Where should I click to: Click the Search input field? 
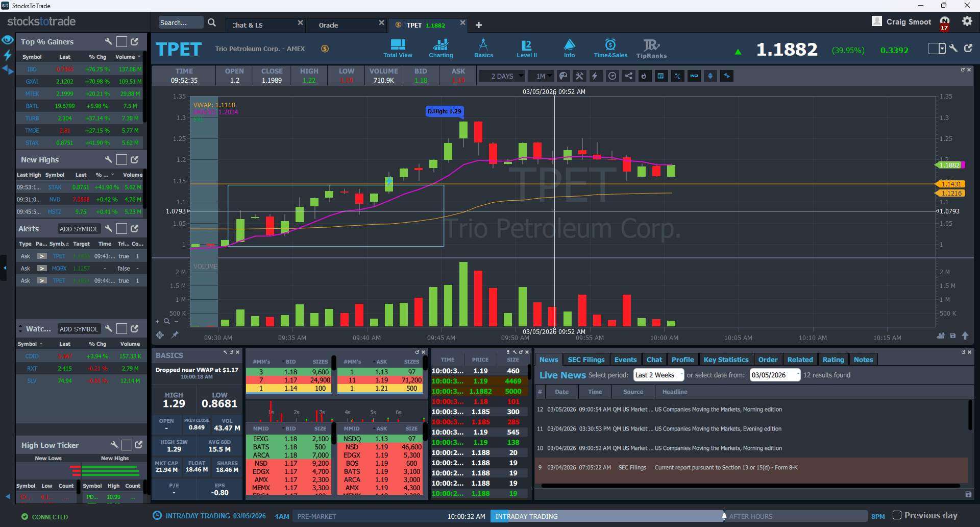coord(181,22)
